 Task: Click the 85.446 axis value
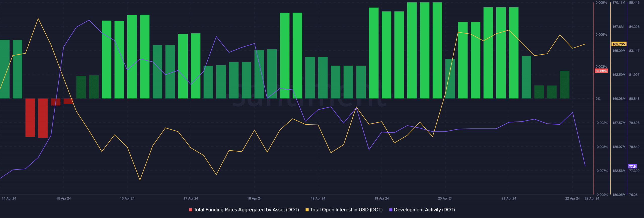634,3
